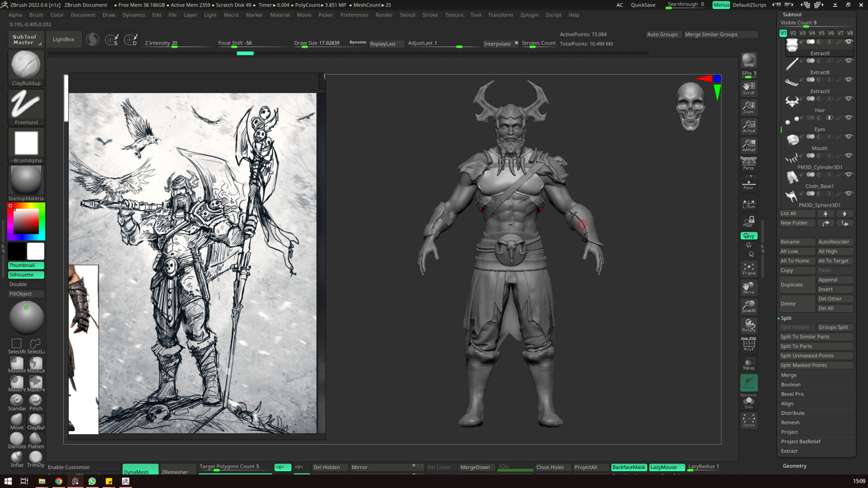Toggle Transp transparency mode

(x=749, y=363)
